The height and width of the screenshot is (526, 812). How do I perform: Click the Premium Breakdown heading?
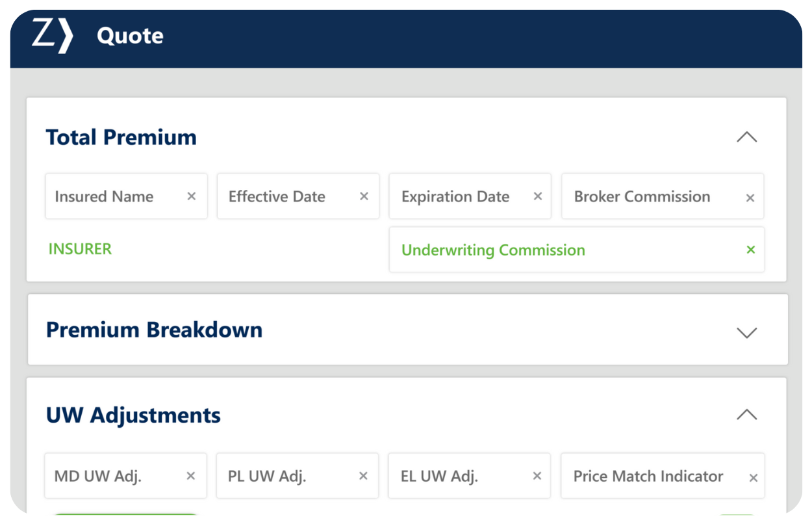(x=154, y=330)
